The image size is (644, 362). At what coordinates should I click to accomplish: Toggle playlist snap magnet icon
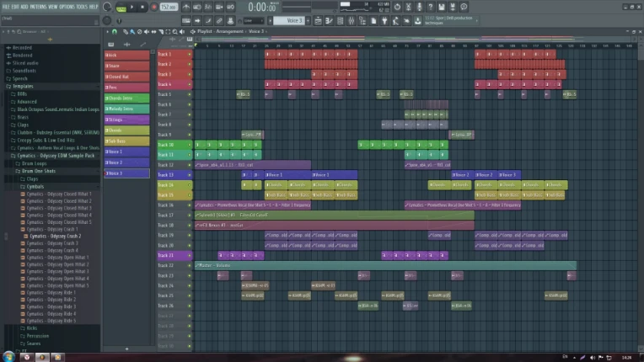(115, 31)
